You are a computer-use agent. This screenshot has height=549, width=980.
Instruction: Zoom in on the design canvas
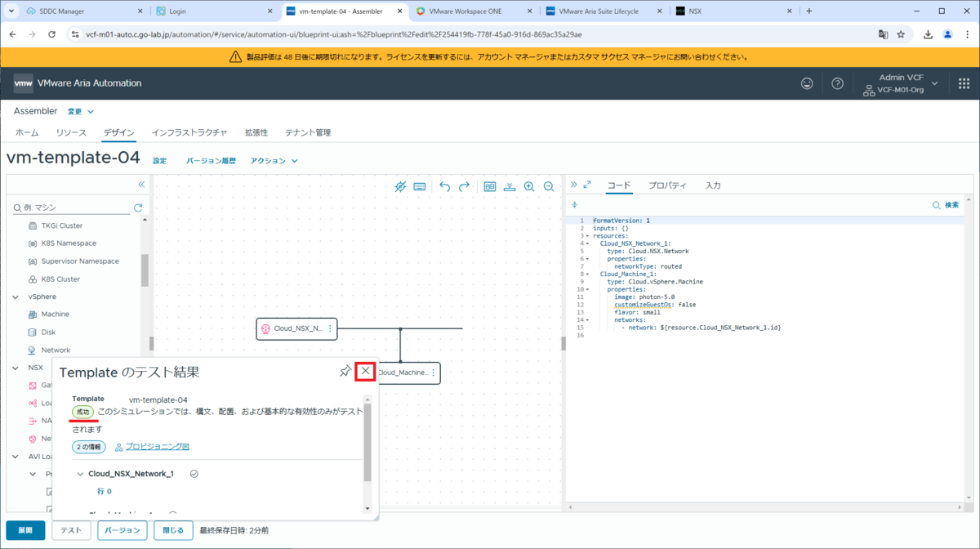(529, 186)
